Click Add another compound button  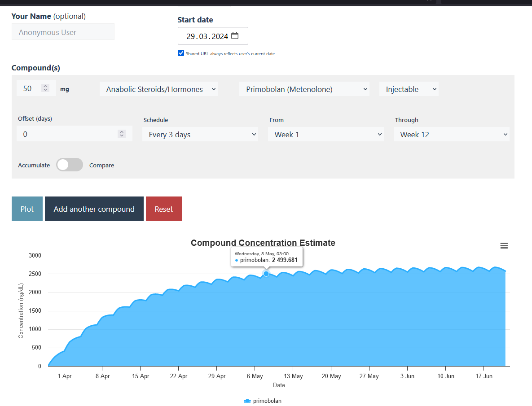coord(94,209)
